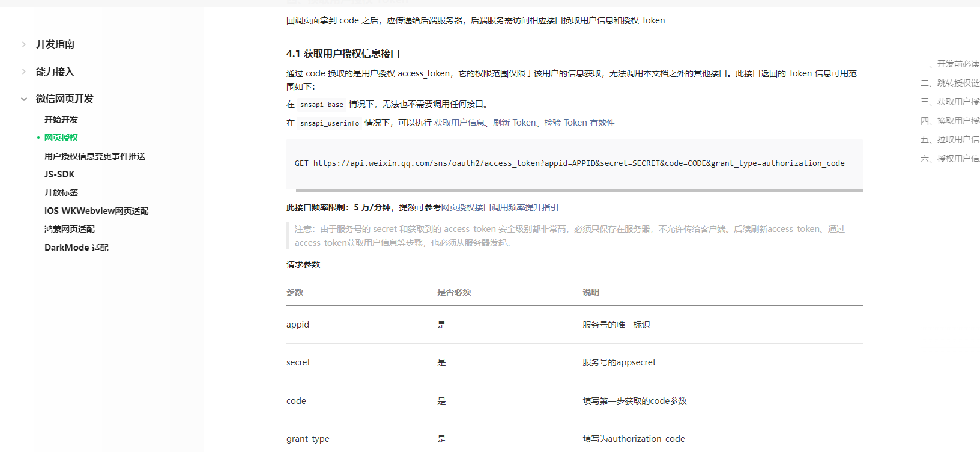Open 网页授权接口调用频率提升指引 link
The width and height of the screenshot is (980, 452).
pyautogui.click(x=500, y=207)
